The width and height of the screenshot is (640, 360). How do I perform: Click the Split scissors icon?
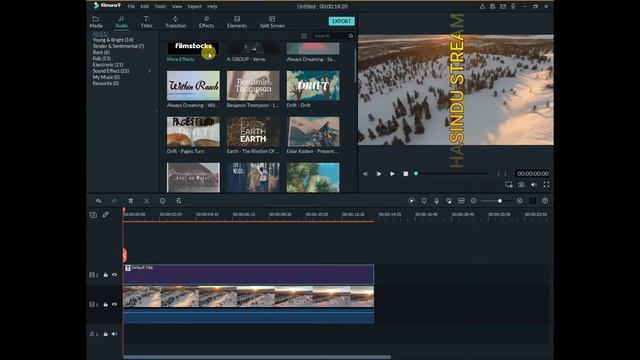[146, 201]
